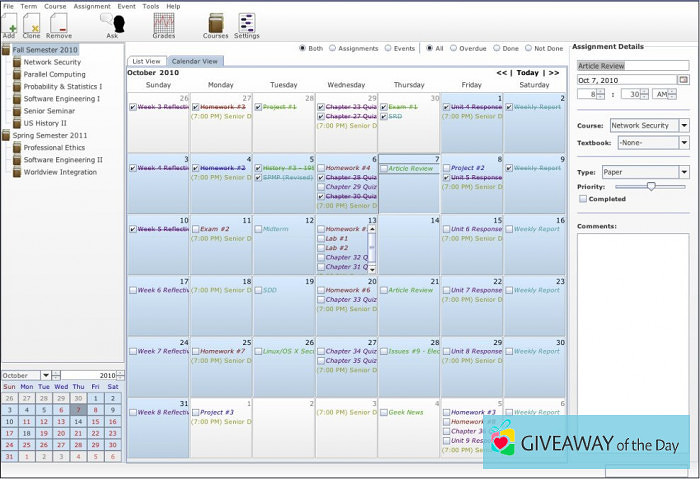Go to next month with >> button
Viewport: 700px width, 479px height.
551,73
